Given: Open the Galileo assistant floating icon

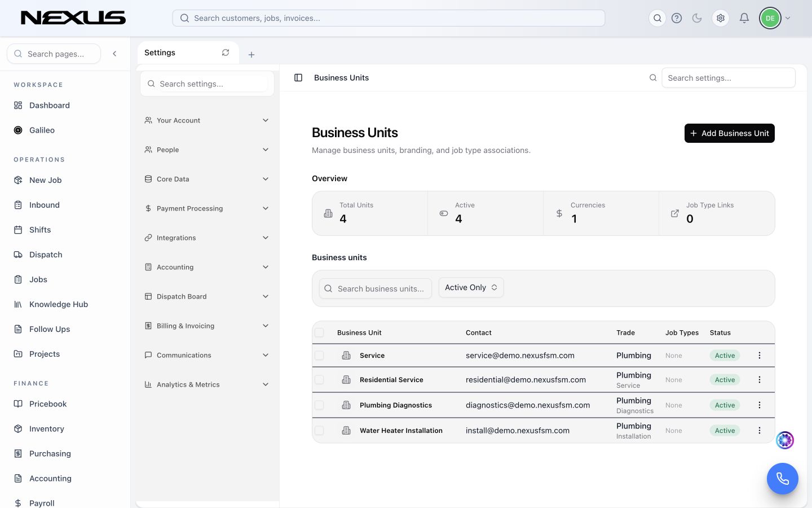Looking at the screenshot, I should (785, 440).
